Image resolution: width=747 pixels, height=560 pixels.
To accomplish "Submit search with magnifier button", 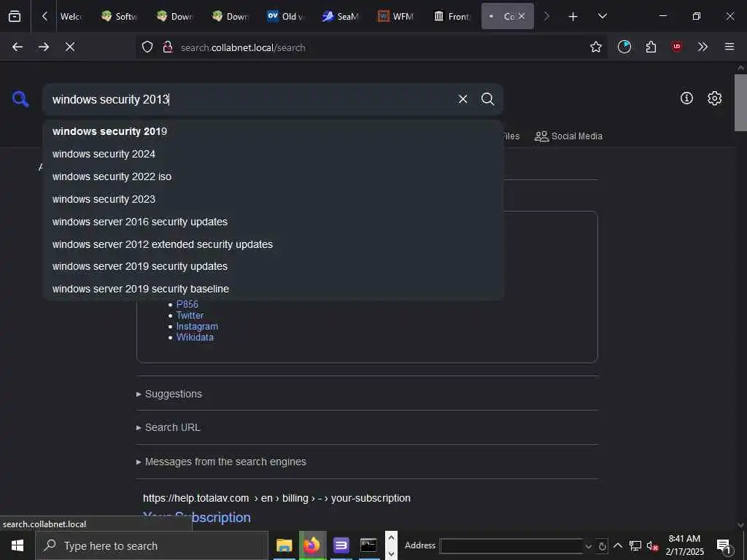I will [487, 99].
